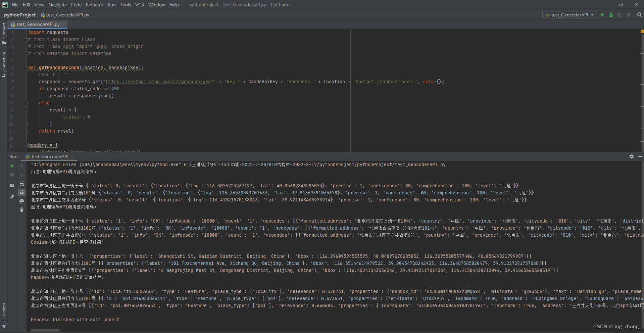Open the Tools menu
Viewport: 644px width, 333px height.
click(x=126, y=5)
